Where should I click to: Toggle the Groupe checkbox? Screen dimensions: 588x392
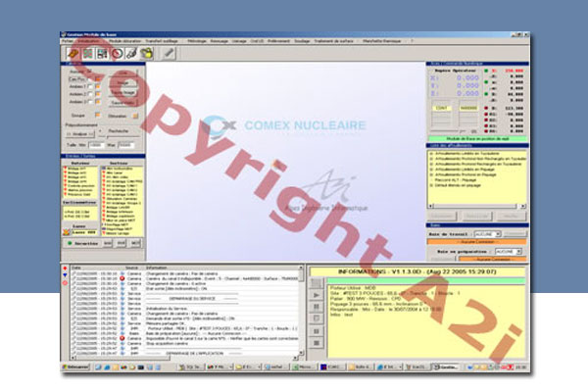point(98,114)
